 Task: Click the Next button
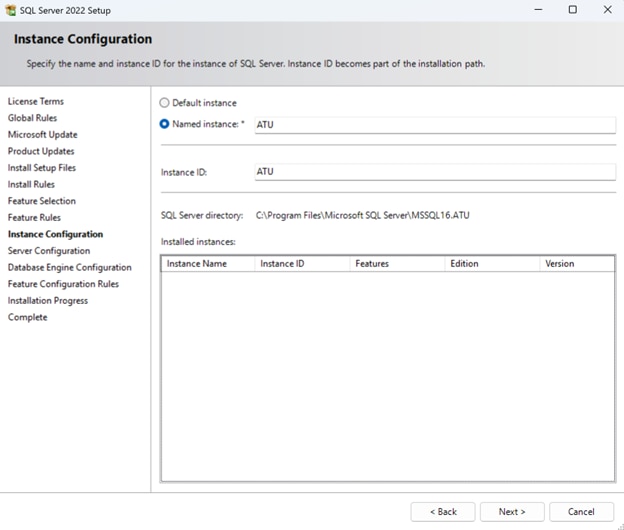[x=512, y=512]
